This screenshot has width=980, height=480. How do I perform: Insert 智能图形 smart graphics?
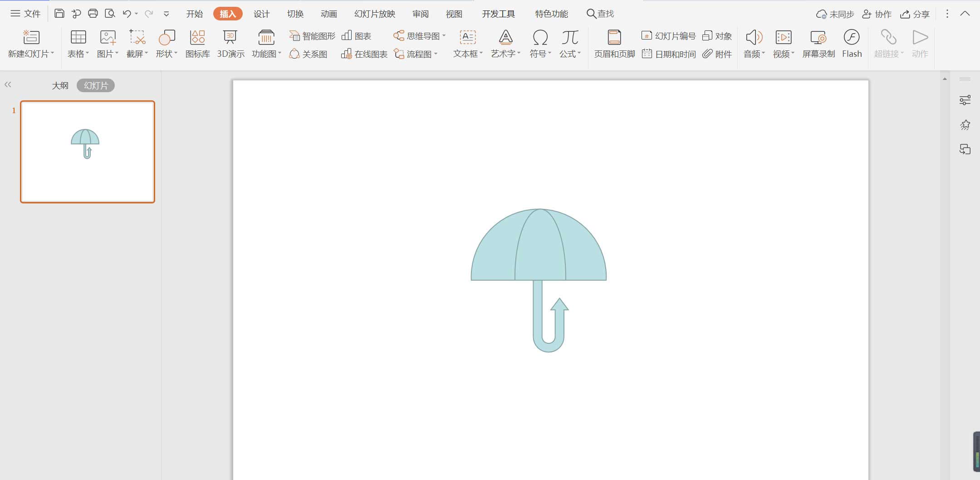pyautogui.click(x=312, y=35)
